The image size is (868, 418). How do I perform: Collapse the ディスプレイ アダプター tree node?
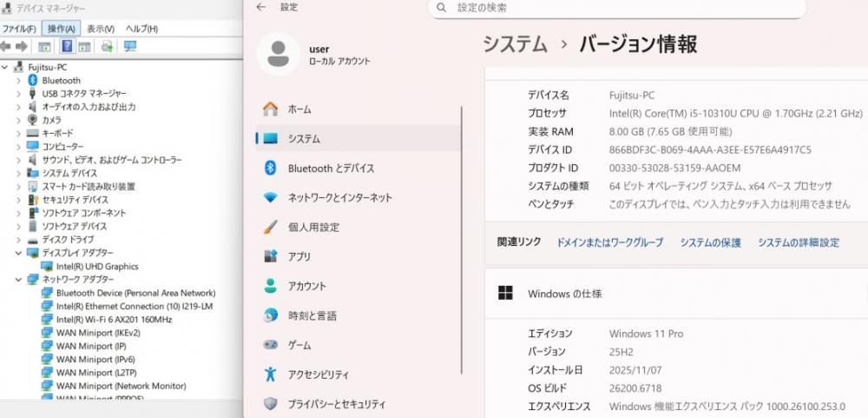pyautogui.click(x=19, y=253)
